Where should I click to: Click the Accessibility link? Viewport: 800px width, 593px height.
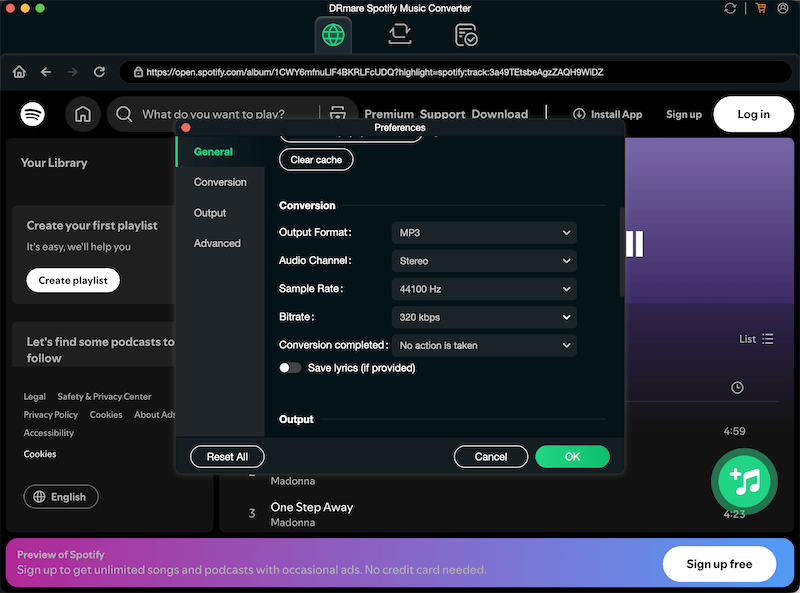tap(48, 433)
